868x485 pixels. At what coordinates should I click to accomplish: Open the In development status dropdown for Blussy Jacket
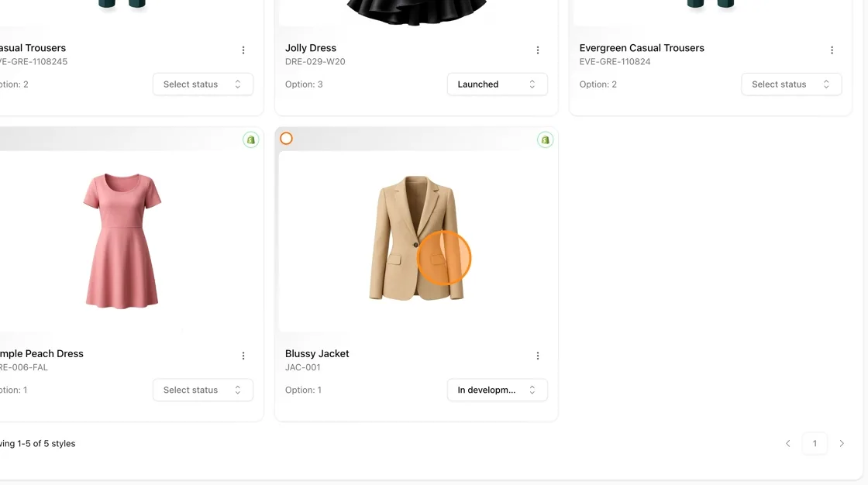(497, 390)
